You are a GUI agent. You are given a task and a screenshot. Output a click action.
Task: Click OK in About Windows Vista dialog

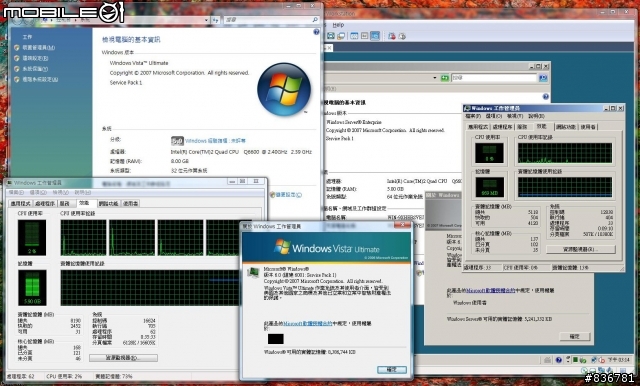pyautogui.click(x=391, y=370)
